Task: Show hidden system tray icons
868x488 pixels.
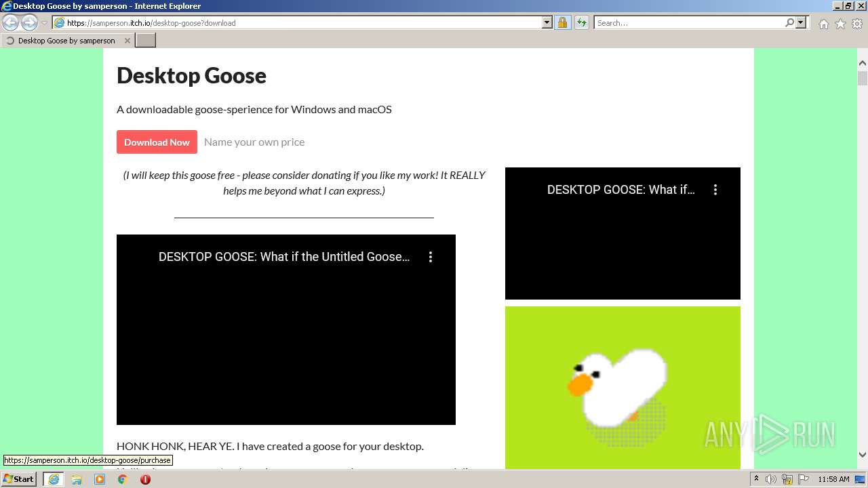Action: [x=757, y=479]
